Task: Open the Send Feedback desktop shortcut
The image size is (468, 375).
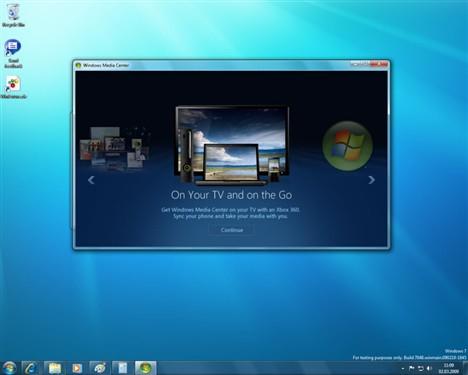Action: pyautogui.click(x=13, y=54)
